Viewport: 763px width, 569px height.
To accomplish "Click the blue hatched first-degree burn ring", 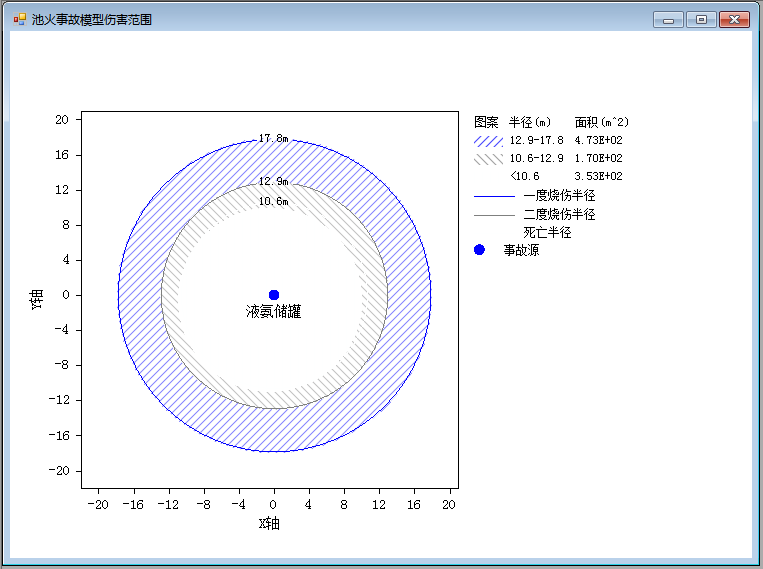I will click(x=141, y=295).
